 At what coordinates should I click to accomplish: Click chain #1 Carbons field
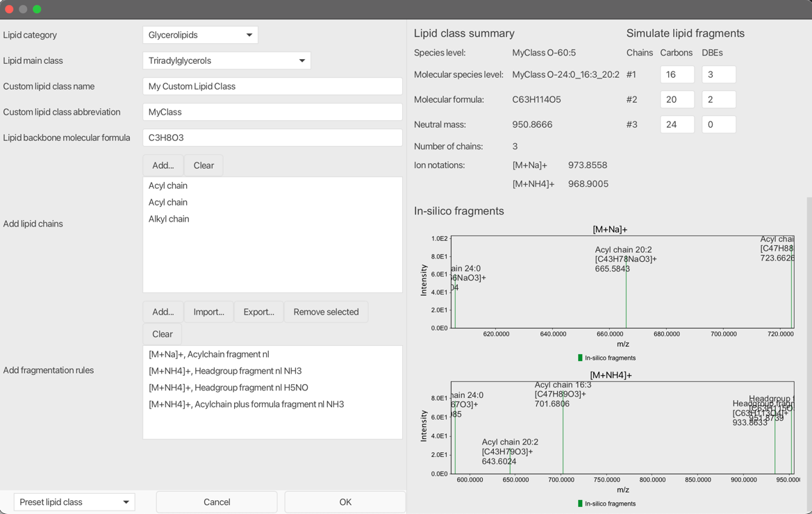click(x=677, y=74)
